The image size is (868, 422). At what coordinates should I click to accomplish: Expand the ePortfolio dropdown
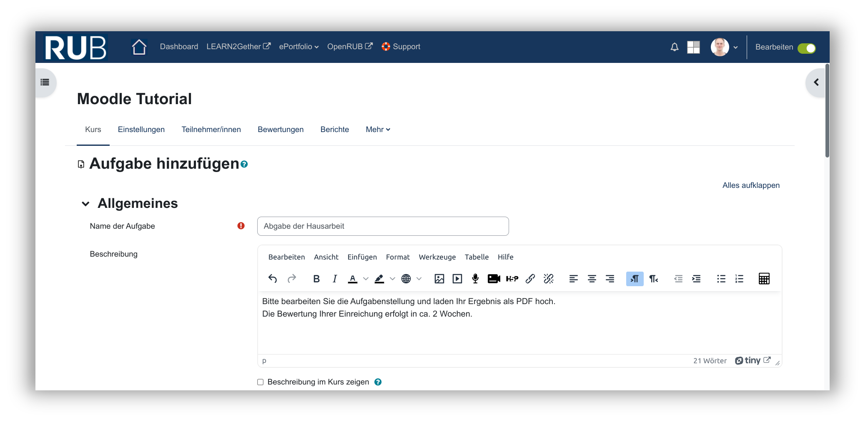click(x=299, y=47)
